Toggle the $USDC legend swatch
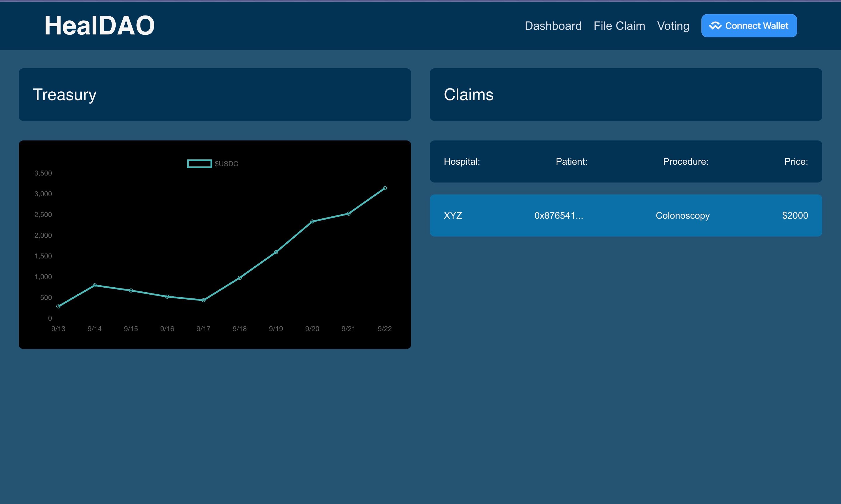Image resolution: width=841 pixels, height=504 pixels. [199, 164]
